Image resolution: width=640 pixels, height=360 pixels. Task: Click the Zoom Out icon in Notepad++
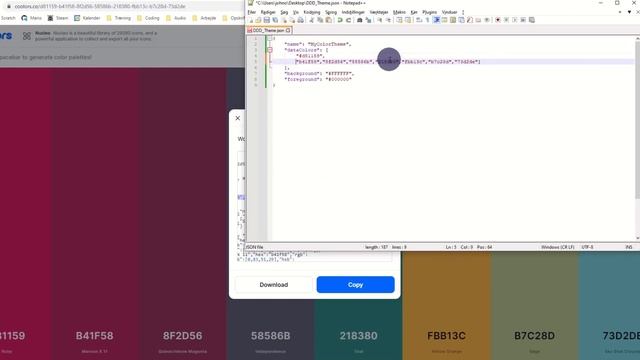tap(388, 20)
